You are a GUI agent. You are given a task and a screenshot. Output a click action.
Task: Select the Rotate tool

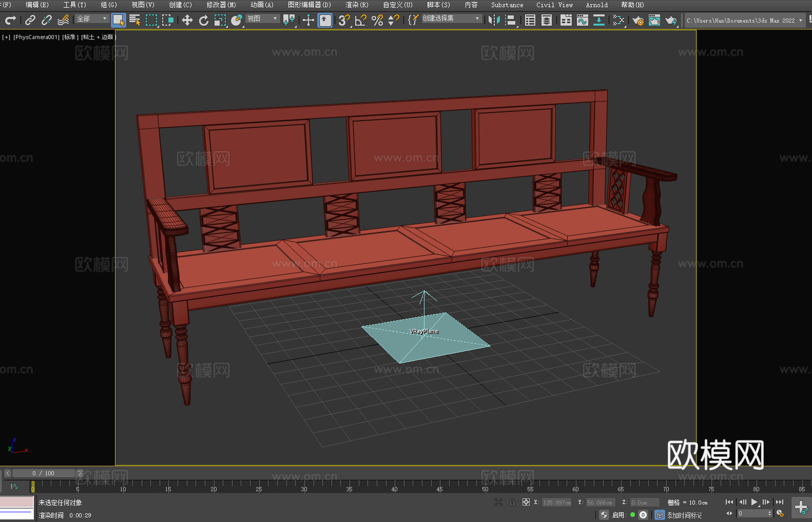coord(204,20)
